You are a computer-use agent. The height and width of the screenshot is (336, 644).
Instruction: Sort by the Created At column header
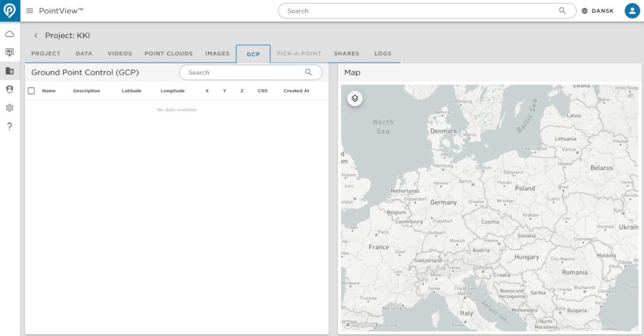296,91
